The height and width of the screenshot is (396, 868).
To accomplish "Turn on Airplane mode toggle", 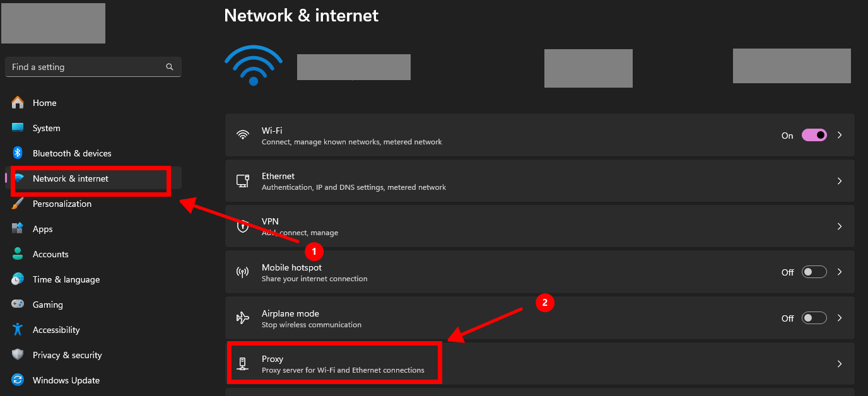I will 814,318.
